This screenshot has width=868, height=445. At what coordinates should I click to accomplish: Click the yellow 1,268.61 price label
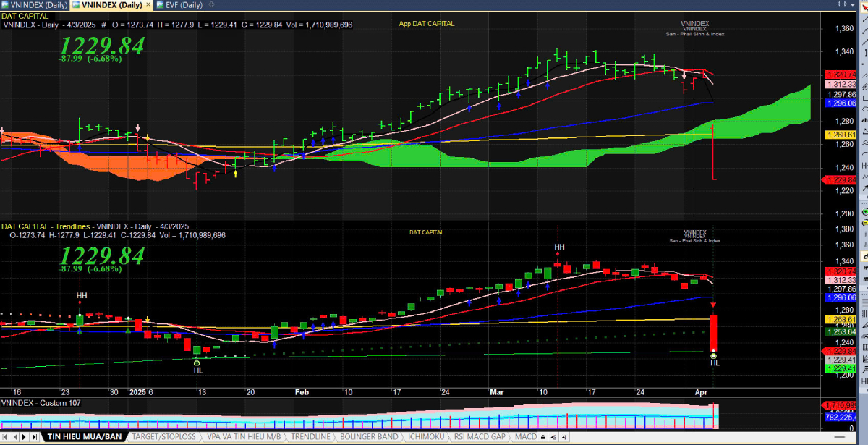(x=839, y=135)
